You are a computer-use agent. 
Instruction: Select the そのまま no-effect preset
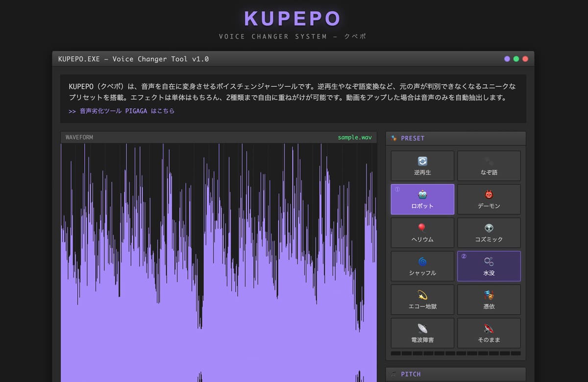pyautogui.click(x=489, y=333)
